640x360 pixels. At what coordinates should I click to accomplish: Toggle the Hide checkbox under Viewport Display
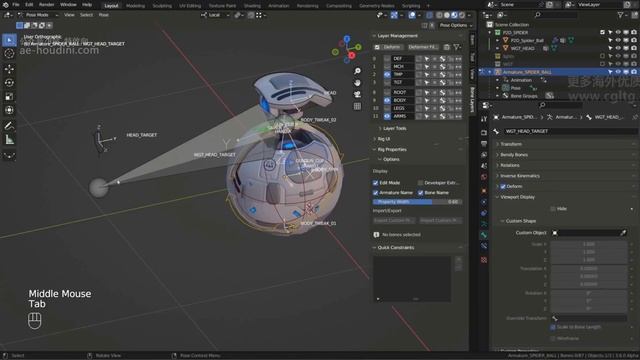(553, 209)
